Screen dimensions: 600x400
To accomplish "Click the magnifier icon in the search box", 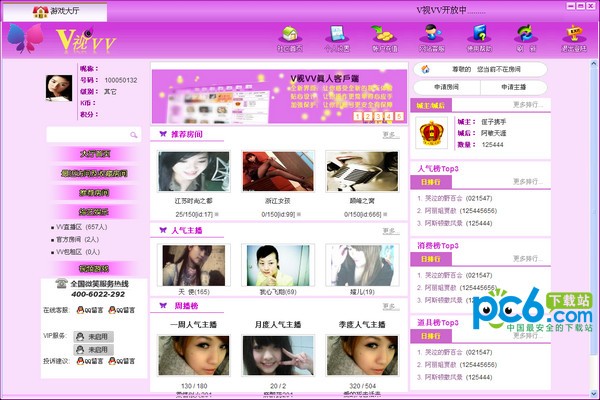I will coord(134,135).
